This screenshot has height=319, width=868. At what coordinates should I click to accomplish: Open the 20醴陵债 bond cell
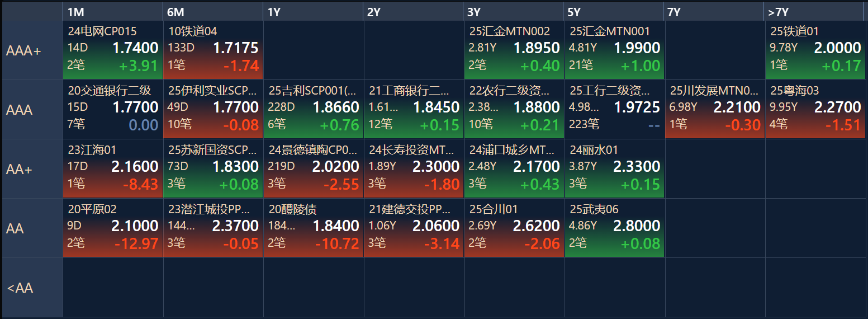tap(314, 228)
